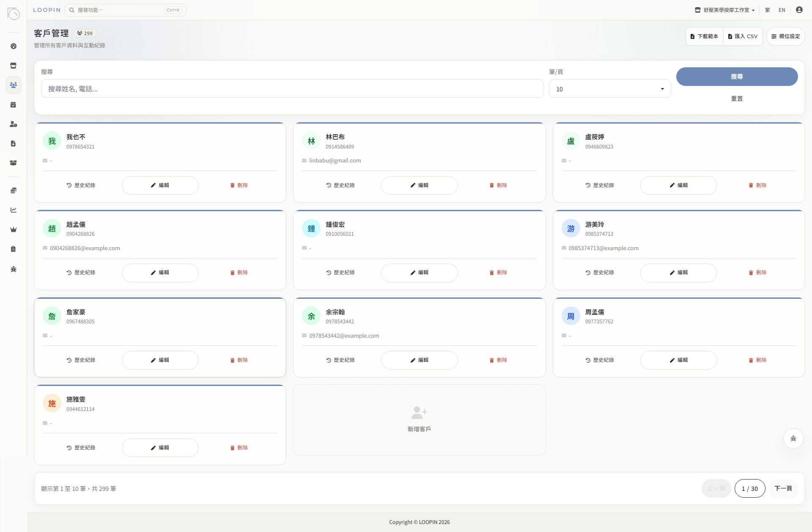Switch language to EN
This screenshot has width=812, height=532.
coord(782,10)
